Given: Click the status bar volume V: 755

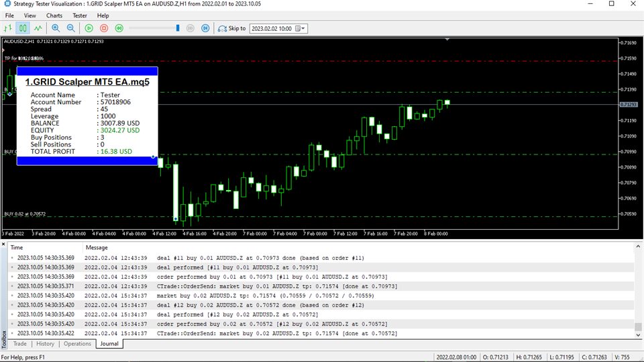Looking at the screenshot, I should (x=623, y=357).
